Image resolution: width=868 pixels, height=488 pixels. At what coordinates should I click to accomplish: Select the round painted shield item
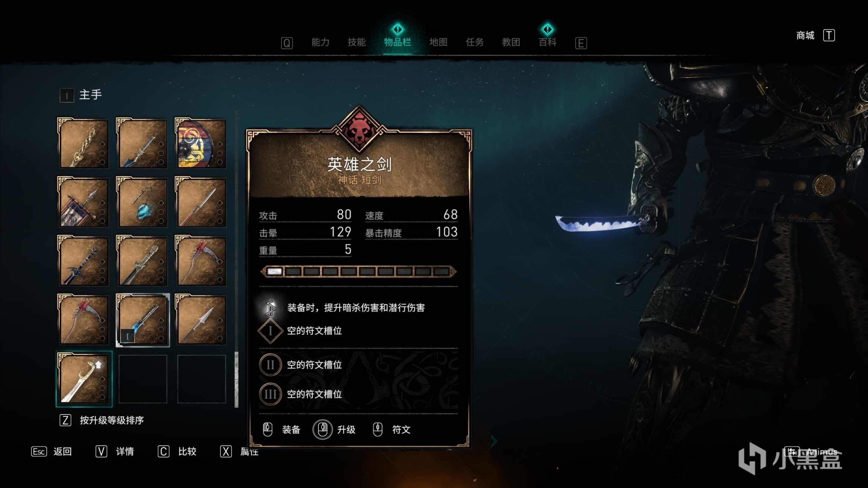[x=201, y=143]
